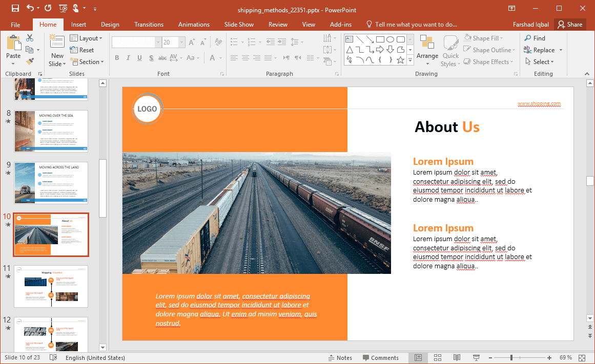Open the Design tab
The width and height of the screenshot is (595, 364).
[110, 25]
